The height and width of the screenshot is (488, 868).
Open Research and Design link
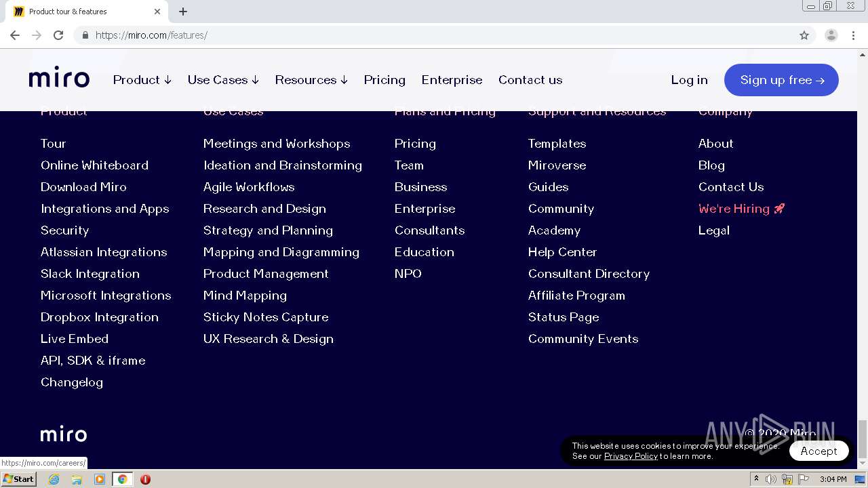264,209
